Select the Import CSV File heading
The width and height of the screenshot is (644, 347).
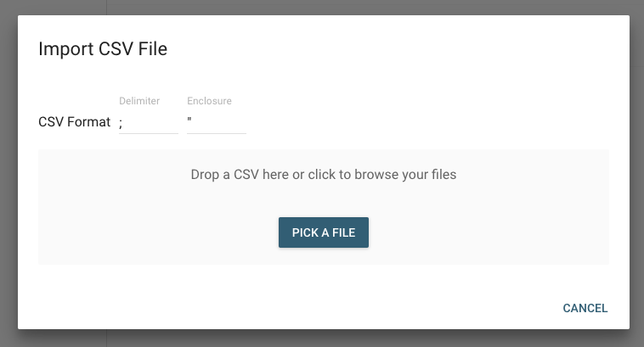point(103,49)
